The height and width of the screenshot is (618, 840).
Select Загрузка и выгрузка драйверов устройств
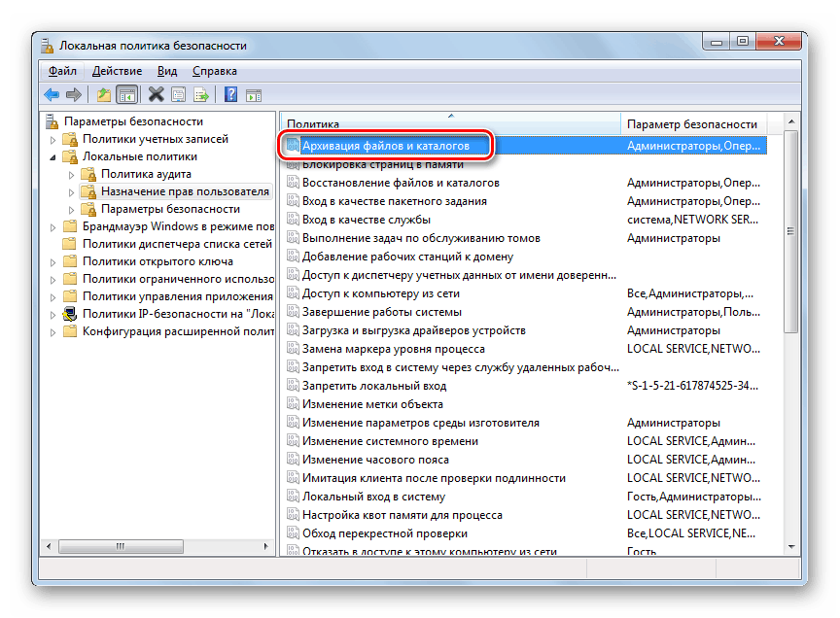(413, 330)
